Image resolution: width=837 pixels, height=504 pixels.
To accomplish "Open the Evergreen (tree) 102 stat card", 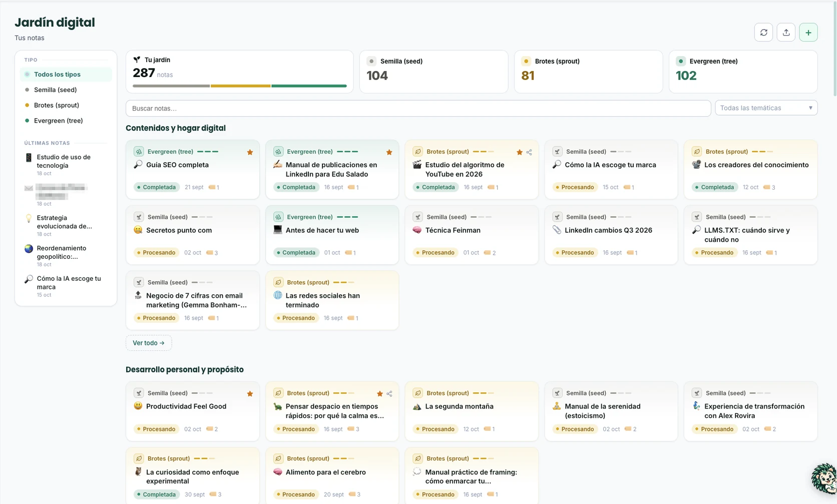I will click(743, 72).
